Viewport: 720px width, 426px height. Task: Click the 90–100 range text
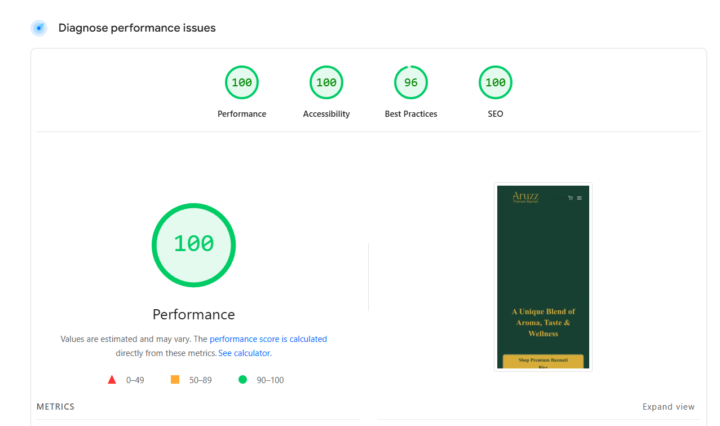pos(270,380)
